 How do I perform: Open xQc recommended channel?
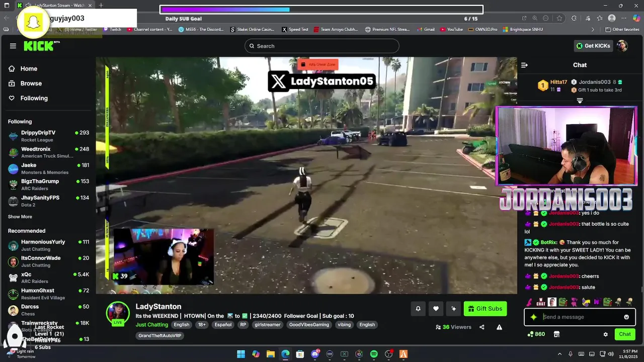pos(48,278)
